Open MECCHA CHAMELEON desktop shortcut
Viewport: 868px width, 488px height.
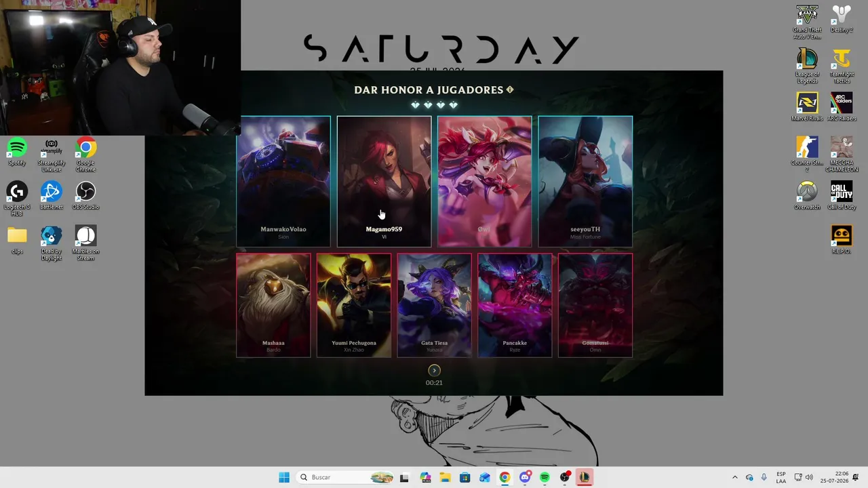[x=842, y=155]
